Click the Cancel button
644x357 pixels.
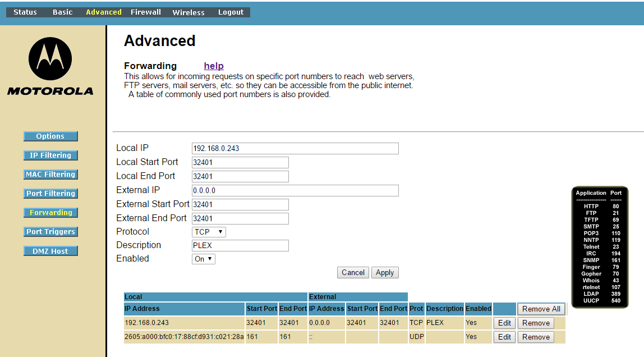pyautogui.click(x=353, y=272)
